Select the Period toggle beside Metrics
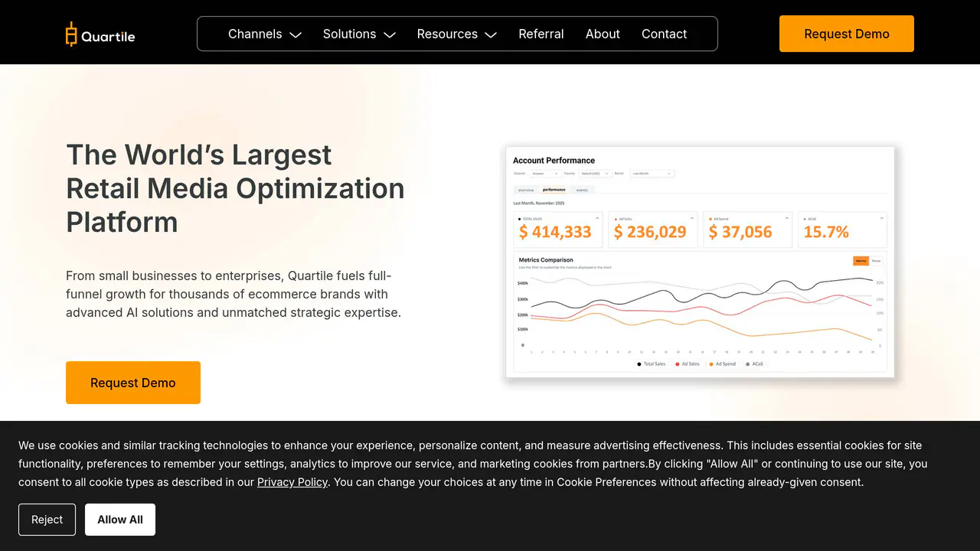The width and height of the screenshot is (980, 551). coord(876,261)
